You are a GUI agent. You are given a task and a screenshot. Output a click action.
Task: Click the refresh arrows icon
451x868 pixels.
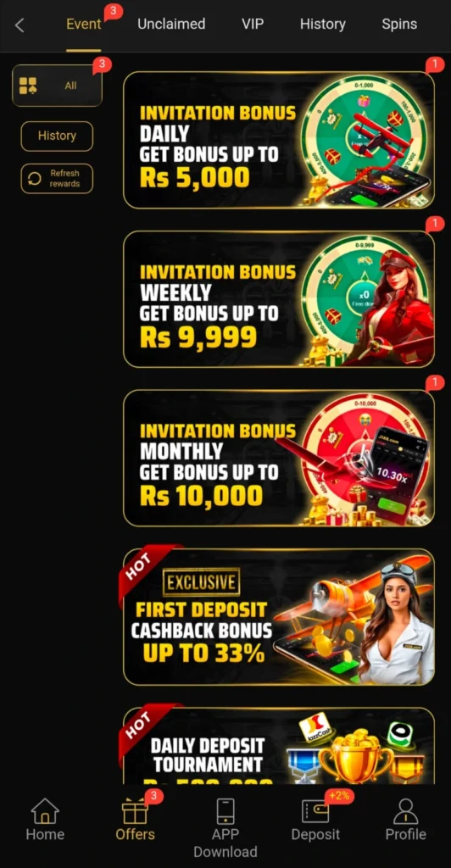(x=34, y=178)
